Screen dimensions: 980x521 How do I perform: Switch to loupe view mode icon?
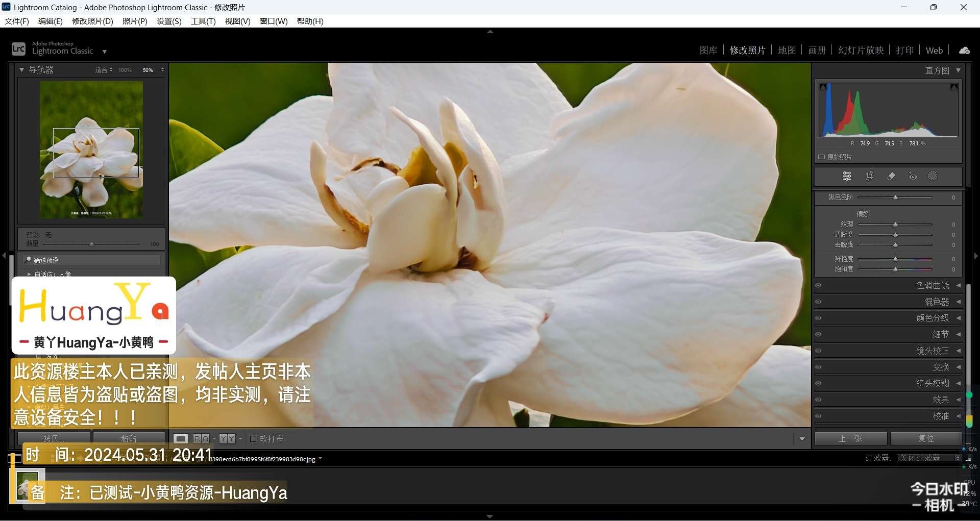(181, 439)
